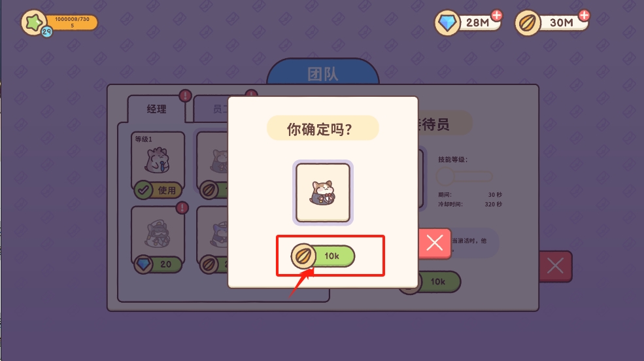Click the 团队 title banner
Image resolution: width=644 pixels, height=361 pixels.
pyautogui.click(x=323, y=73)
